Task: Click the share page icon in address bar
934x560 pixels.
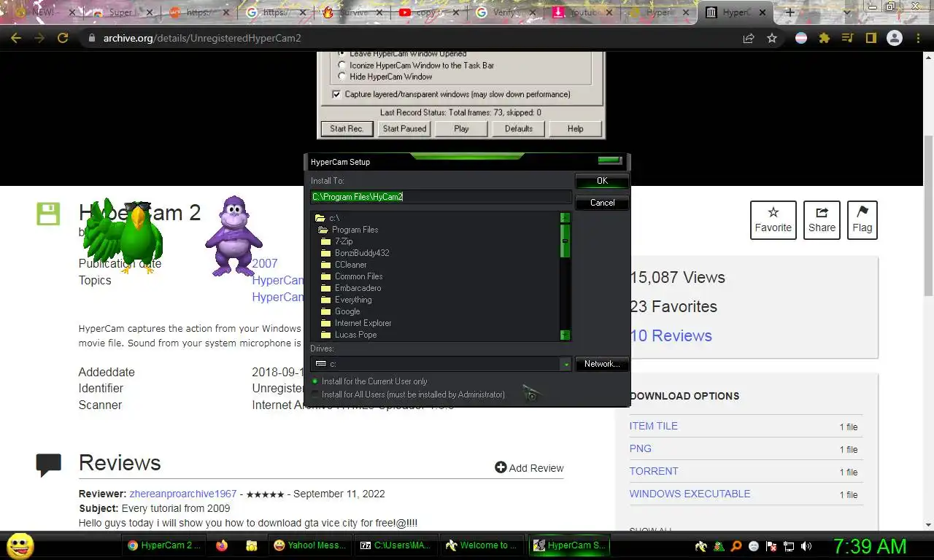Action: [749, 38]
